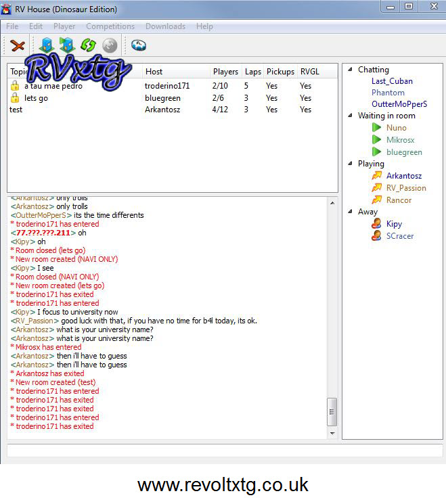The height and width of the screenshot is (504, 446).
Task: Open the File menu
Action: (x=12, y=26)
